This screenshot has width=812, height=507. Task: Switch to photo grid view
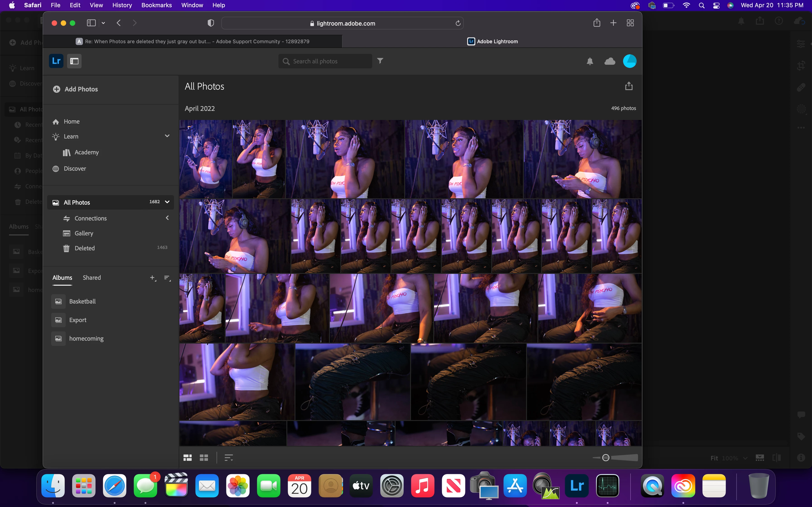[x=188, y=458]
